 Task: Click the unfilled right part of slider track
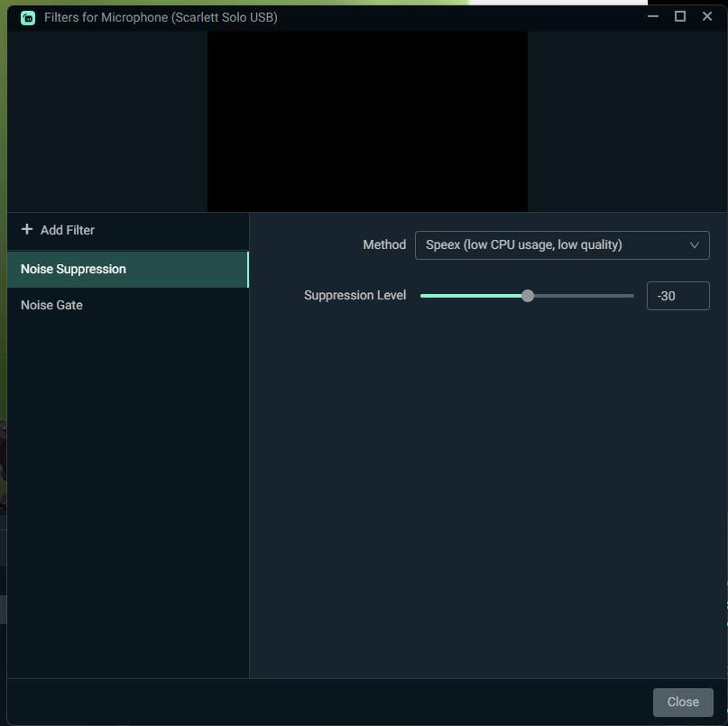[x=585, y=296]
